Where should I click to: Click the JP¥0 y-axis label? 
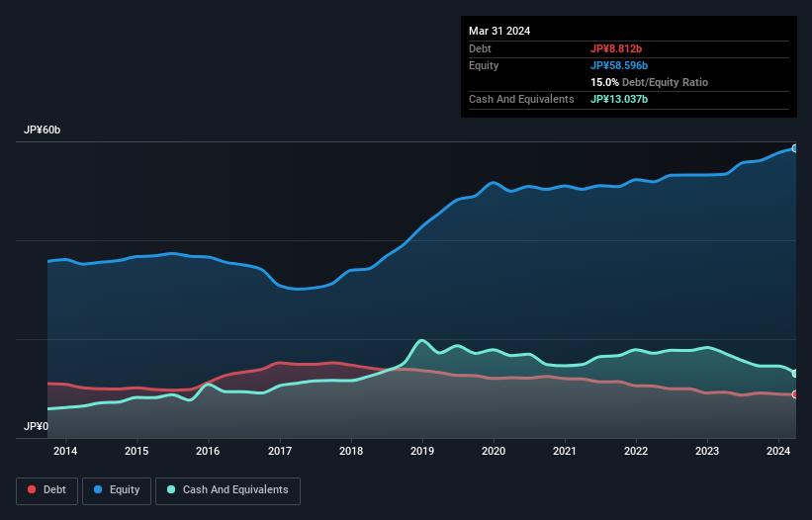click(36, 427)
